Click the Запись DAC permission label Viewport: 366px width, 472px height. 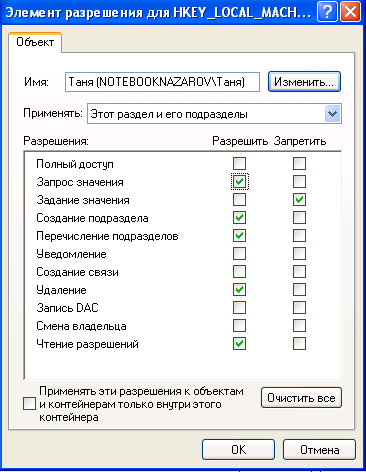67,308
